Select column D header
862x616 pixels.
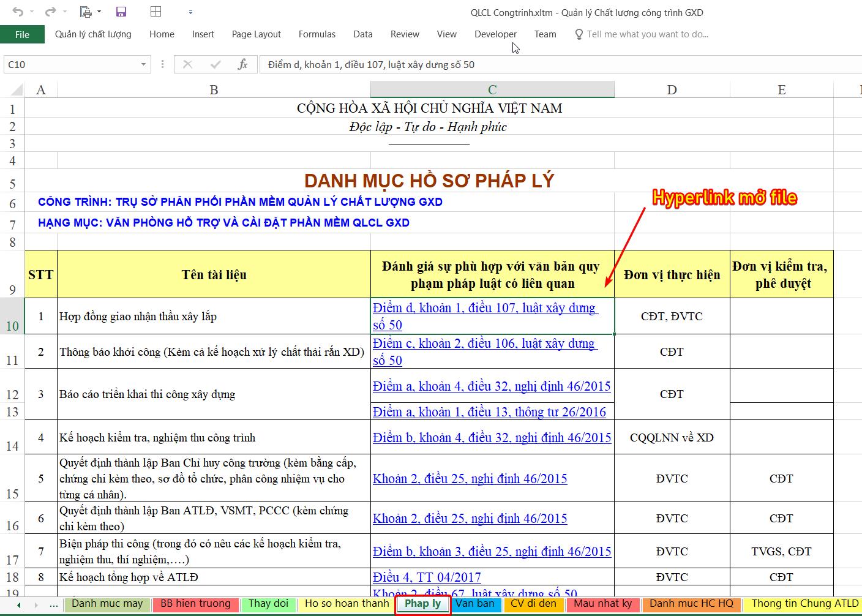click(672, 90)
